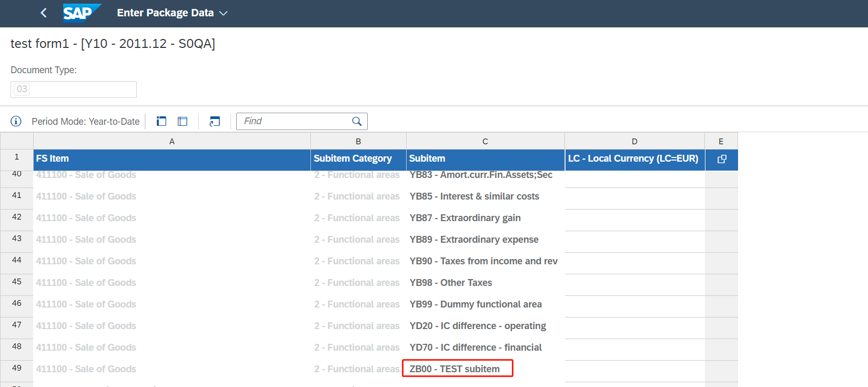The width and height of the screenshot is (868, 387).
Task: Click the information icon beside Period Mode
Action: tap(16, 122)
